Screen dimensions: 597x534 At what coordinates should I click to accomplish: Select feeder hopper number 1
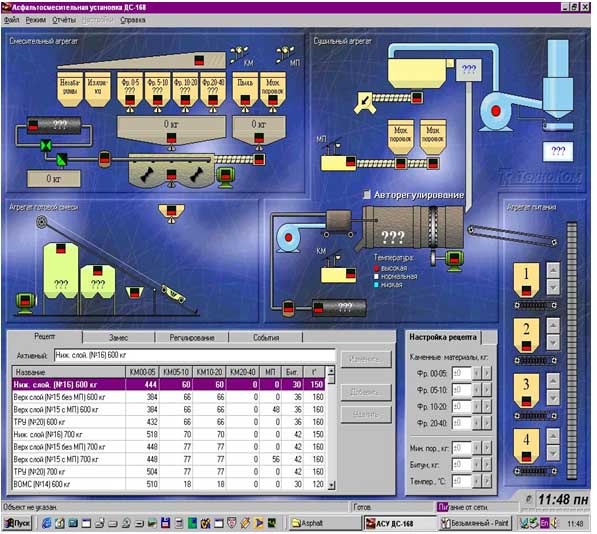coord(526,280)
